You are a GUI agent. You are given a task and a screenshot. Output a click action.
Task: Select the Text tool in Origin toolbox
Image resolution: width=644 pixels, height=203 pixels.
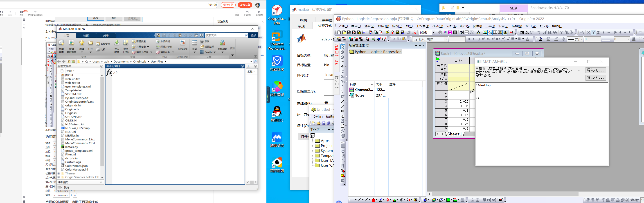coord(343,91)
